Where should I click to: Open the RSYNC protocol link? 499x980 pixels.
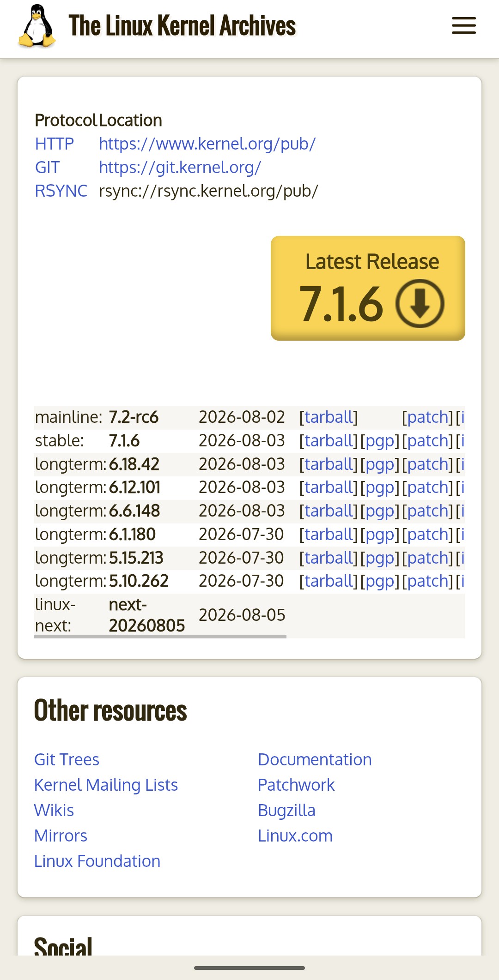(61, 191)
